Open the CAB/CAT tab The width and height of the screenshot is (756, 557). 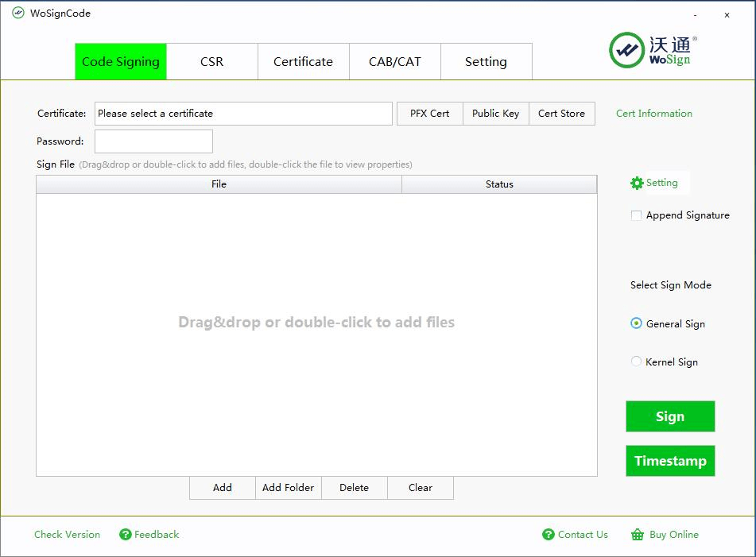coord(395,62)
